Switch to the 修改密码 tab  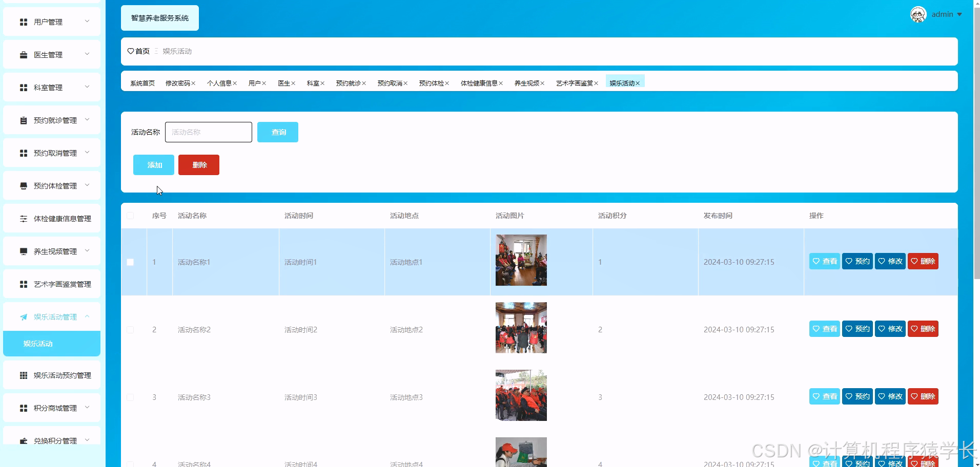(177, 83)
